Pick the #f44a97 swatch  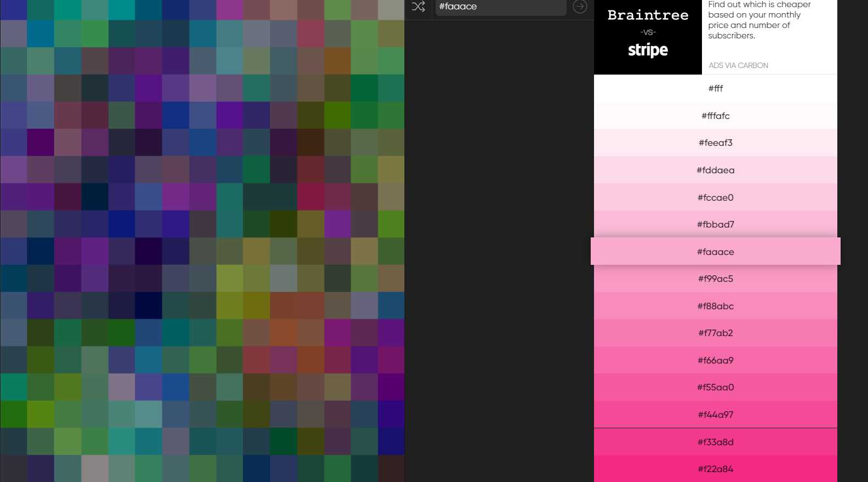(x=716, y=415)
